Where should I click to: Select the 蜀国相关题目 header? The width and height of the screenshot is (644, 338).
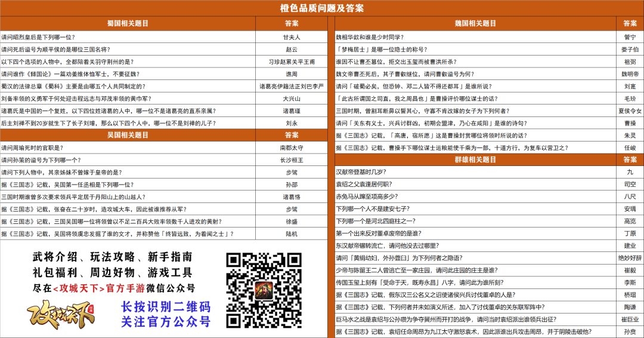point(128,24)
